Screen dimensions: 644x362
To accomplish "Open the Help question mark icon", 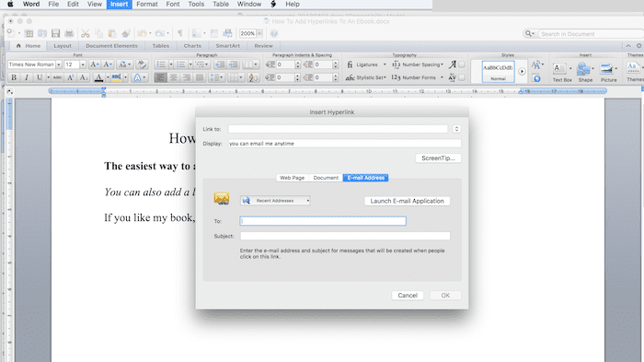I will (x=274, y=34).
